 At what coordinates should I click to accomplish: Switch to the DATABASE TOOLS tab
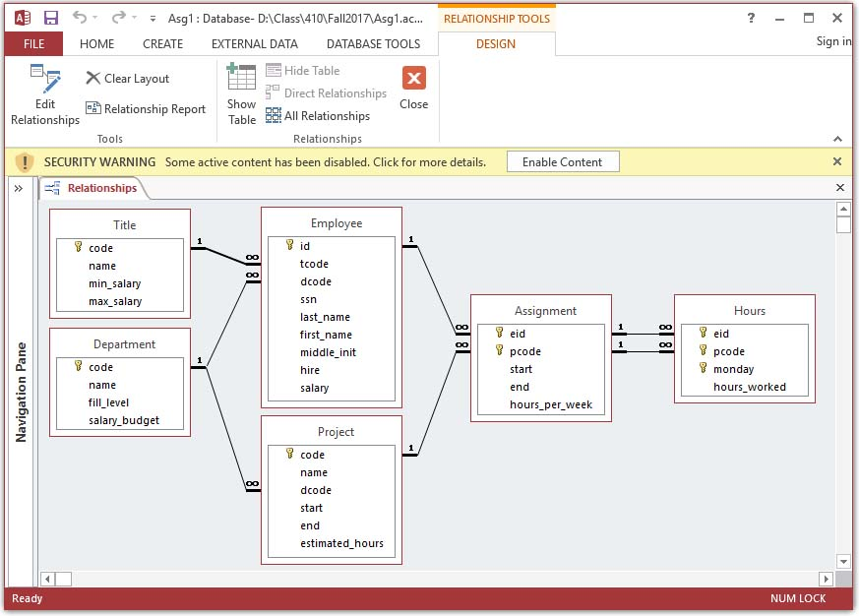[x=373, y=43]
